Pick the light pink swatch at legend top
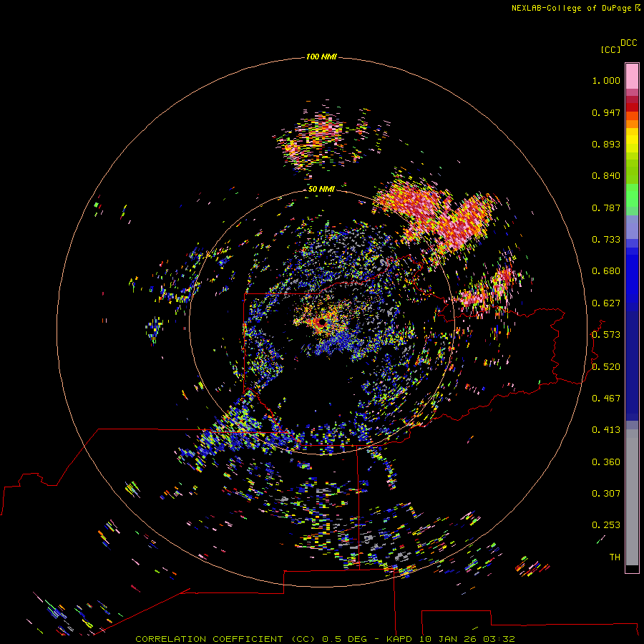644x644 pixels. point(632,77)
